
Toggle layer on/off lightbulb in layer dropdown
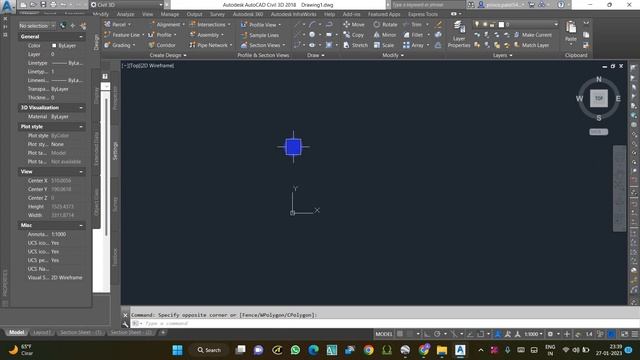[x=477, y=24]
